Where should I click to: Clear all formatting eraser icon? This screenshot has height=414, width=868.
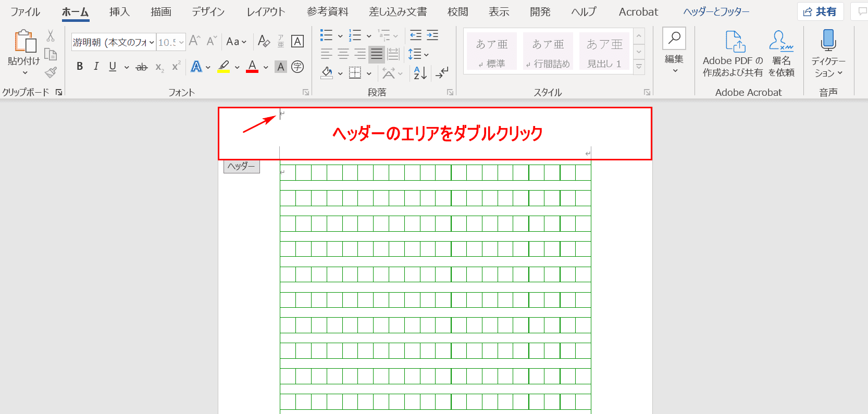point(264,41)
